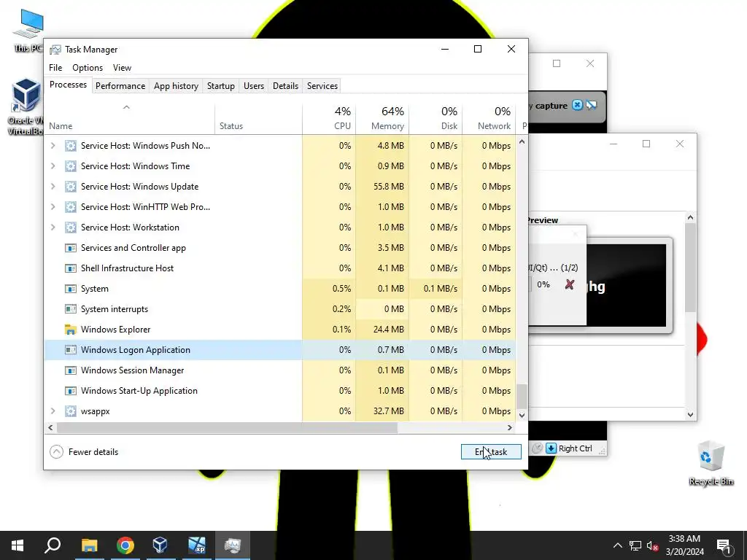The width and height of the screenshot is (747, 560).
Task: Click the Windows Logon Application icon
Action: [71, 350]
